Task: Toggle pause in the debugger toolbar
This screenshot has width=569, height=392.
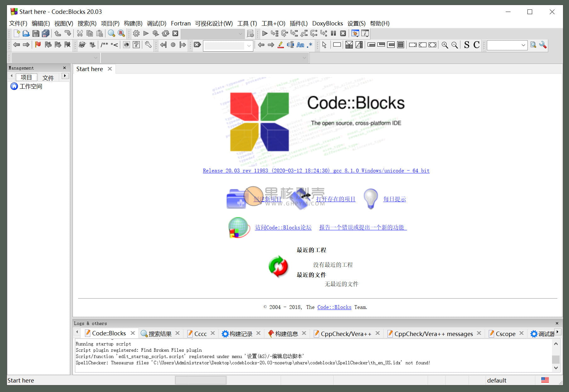Action: coord(333,33)
